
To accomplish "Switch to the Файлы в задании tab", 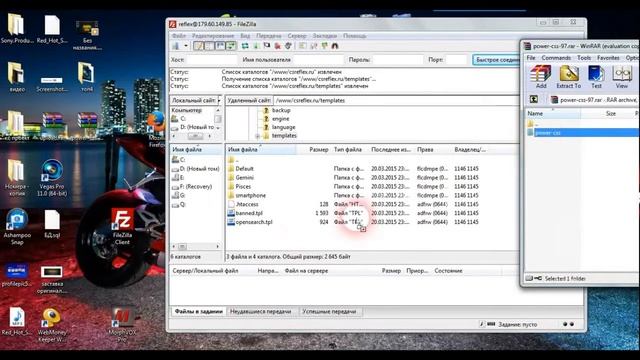I will point(198,311).
